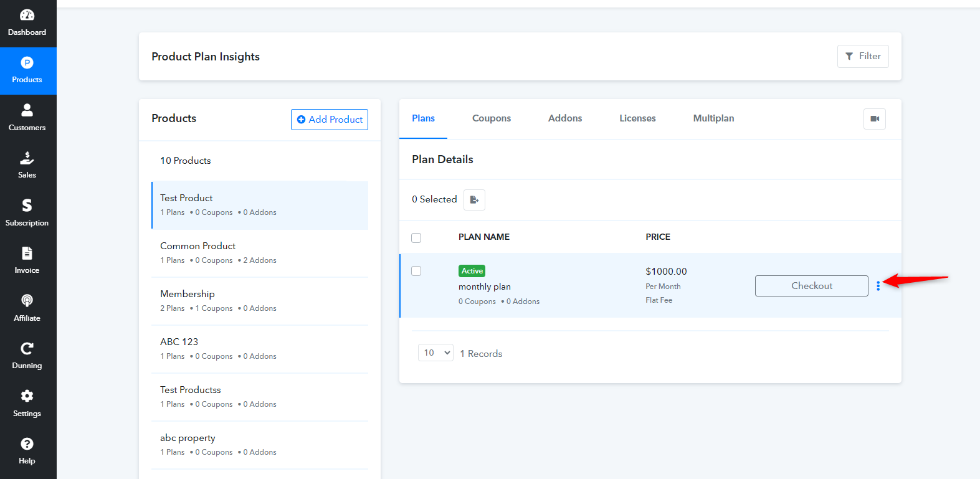This screenshot has width=980, height=479.
Task: Switch to the Plans tab
Action: pos(423,118)
